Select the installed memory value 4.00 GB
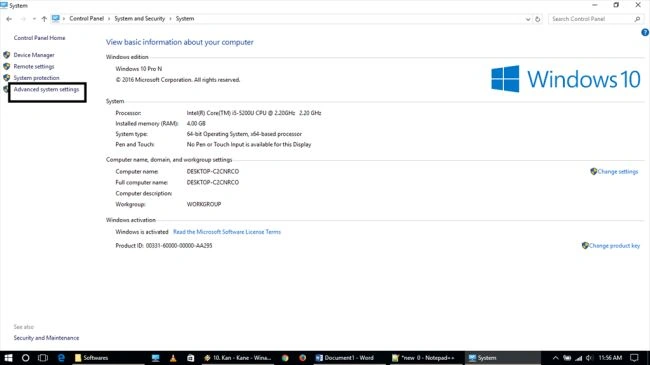This screenshot has width=650, height=365. (x=196, y=124)
